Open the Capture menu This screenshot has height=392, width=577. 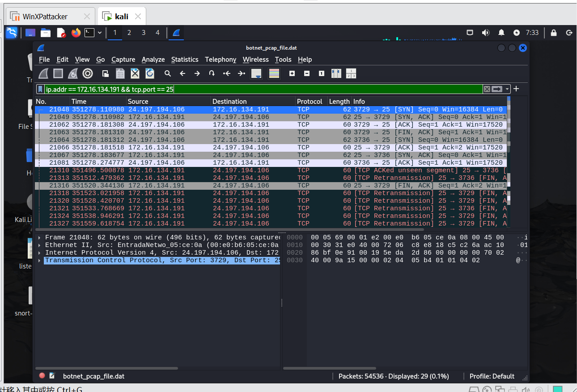click(x=123, y=60)
